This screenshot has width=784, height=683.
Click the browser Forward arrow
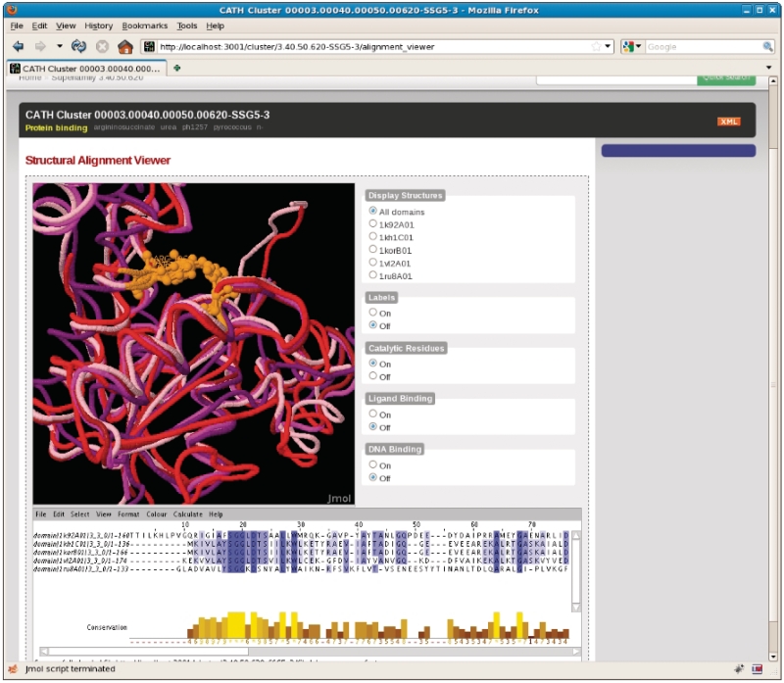[x=40, y=46]
